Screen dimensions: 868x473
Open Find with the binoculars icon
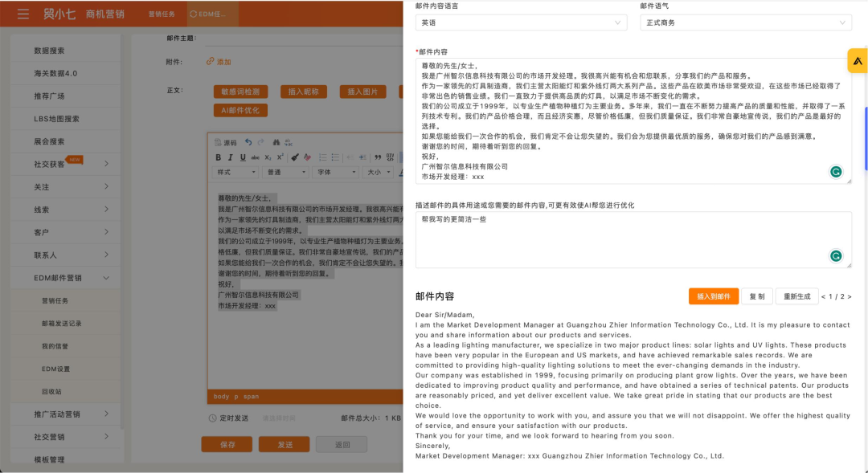pyautogui.click(x=276, y=142)
